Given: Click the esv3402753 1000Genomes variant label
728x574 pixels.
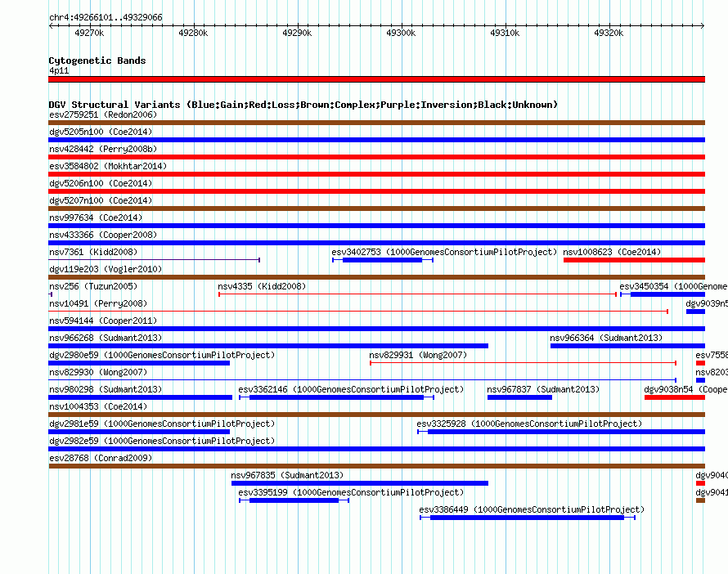Looking at the screenshot, I should [x=444, y=252].
